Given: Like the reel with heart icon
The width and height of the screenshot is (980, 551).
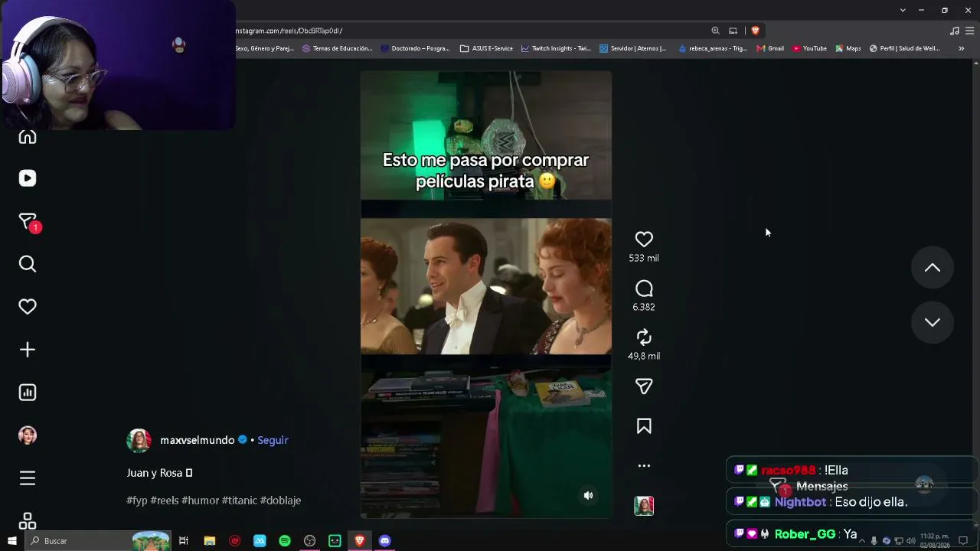Looking at the screenshot, I should click(x=644, y=240).
